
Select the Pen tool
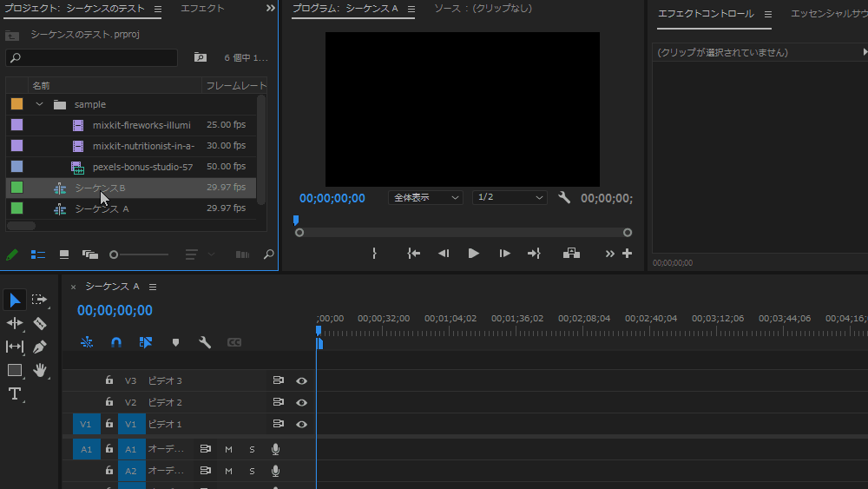pyautogui.click(x=39, y=347)
